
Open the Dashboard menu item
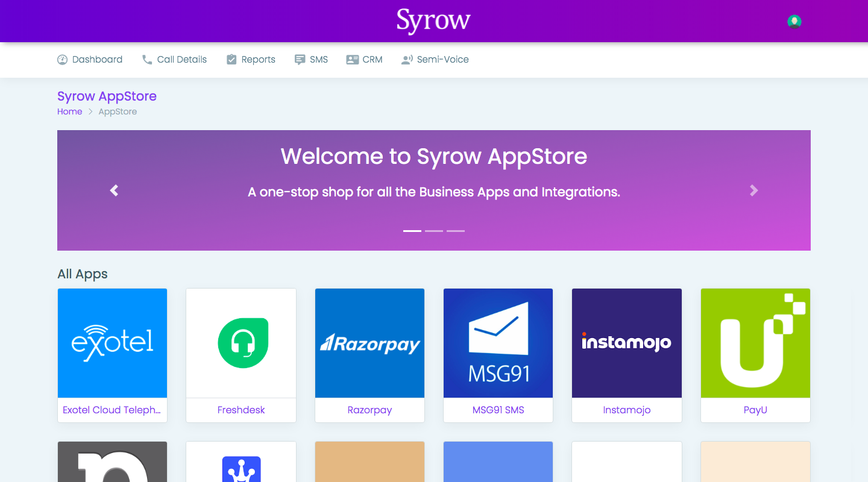click(x=90, y=60)
